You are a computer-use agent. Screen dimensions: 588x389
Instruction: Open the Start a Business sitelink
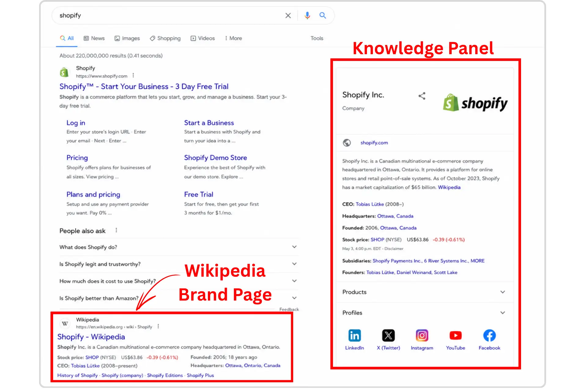[209, 123]
